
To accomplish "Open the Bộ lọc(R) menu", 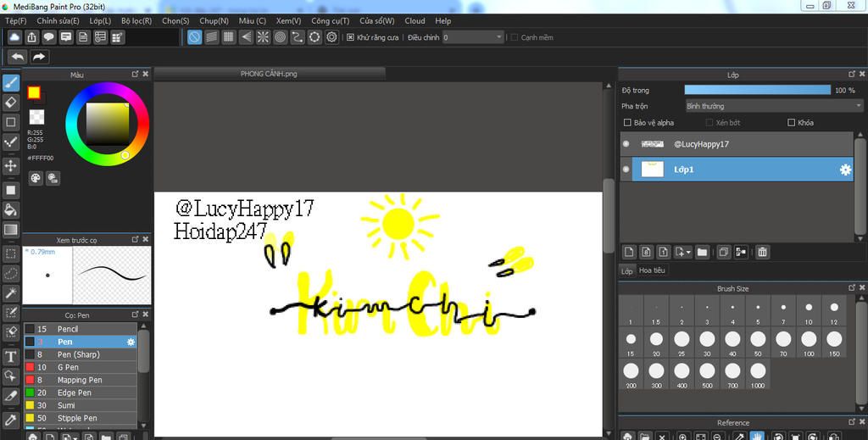I will pos(136,20).
